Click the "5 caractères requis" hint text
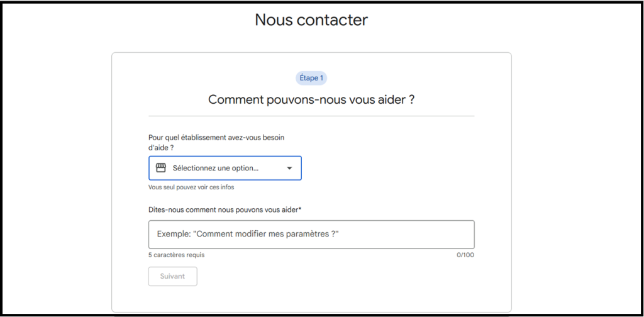 click(176, 255)
